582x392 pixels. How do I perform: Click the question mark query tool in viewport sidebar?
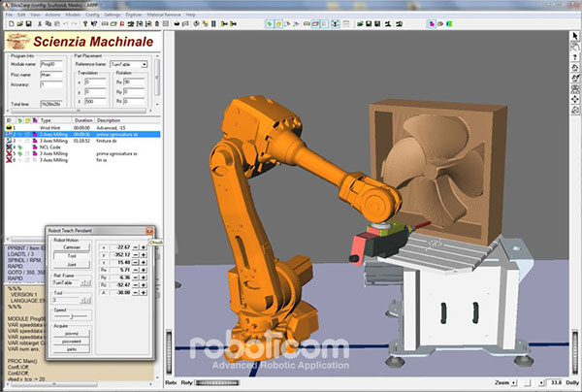(x=575, y=57)
